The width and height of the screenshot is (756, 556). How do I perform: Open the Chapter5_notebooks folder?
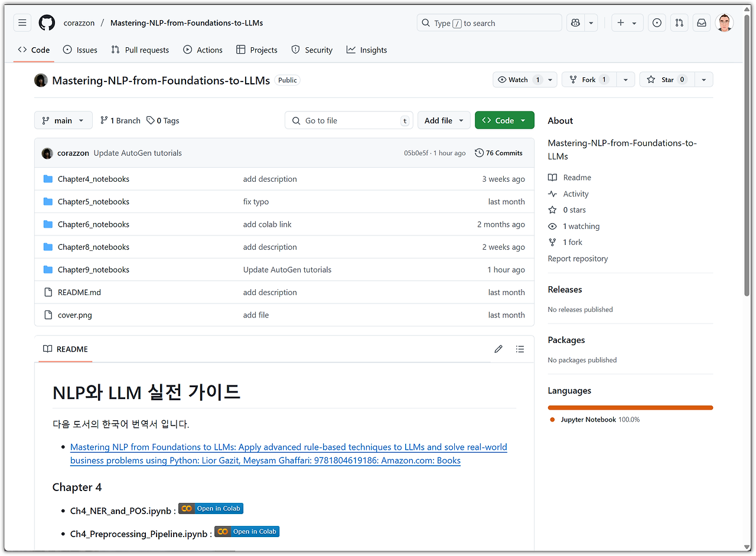(93, 202)
